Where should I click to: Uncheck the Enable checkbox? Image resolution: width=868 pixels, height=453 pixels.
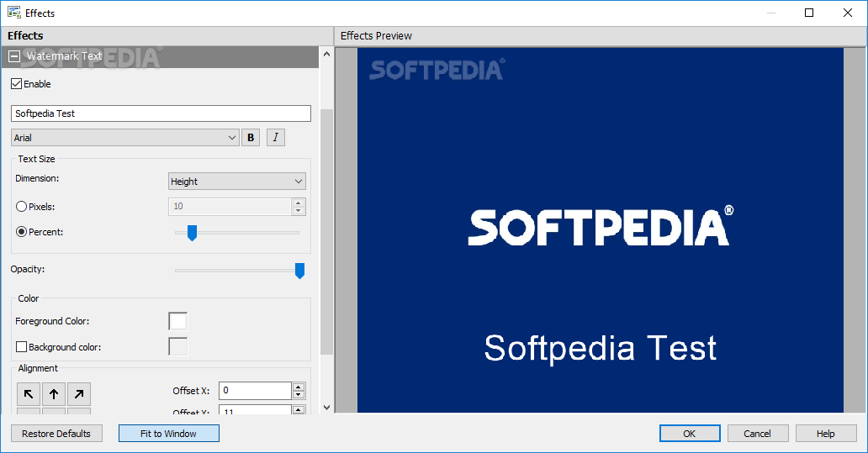[17, 84]
